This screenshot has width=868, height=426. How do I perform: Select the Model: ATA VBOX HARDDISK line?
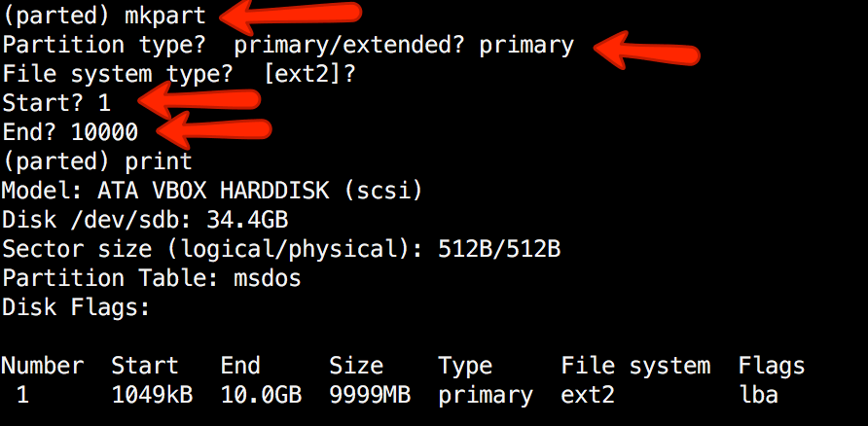[x=211, y=190]
